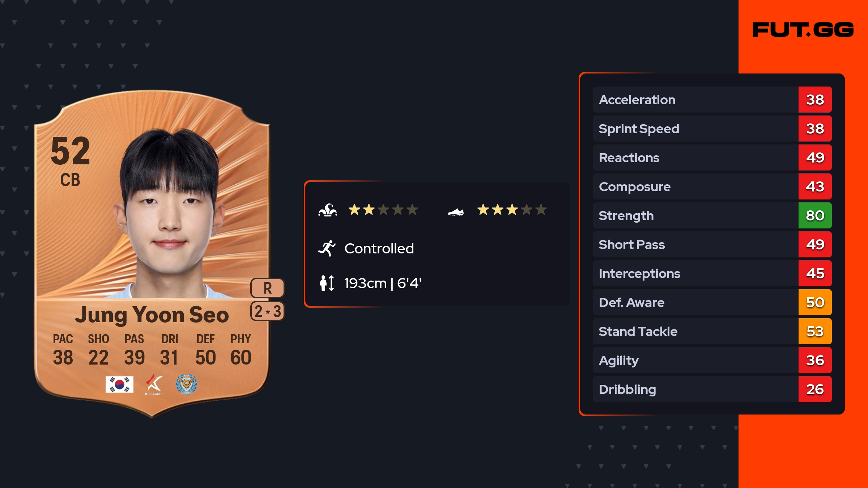Click the orange Stand Tackle 53 value

pyautogui.click(x=815, y=332)
